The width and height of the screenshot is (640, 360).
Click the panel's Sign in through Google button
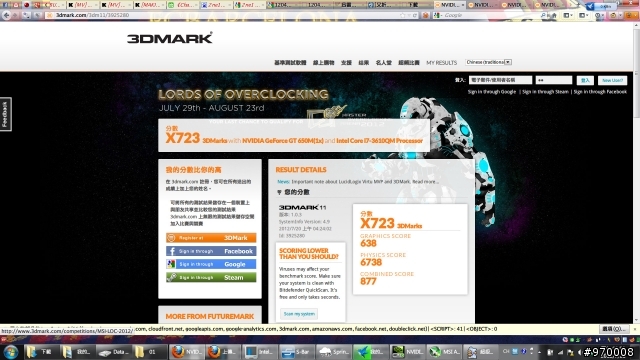click(211, 264)
